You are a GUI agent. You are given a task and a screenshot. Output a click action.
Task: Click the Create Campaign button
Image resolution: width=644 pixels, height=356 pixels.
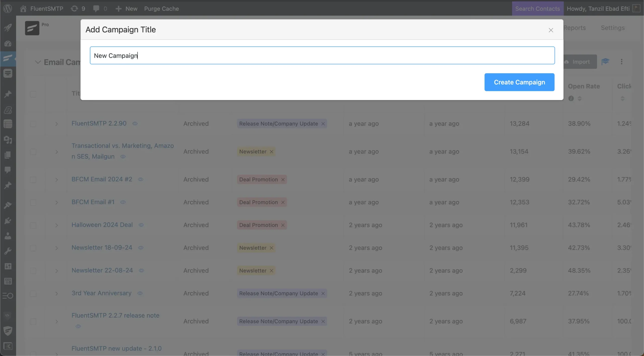click(x=519, y=82)
